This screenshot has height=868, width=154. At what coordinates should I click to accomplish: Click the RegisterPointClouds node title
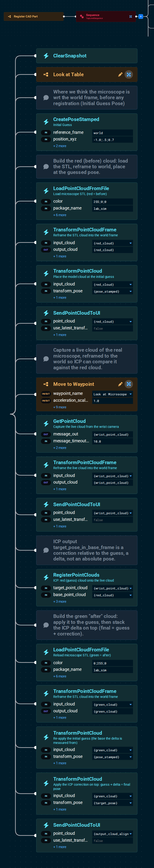point(76,575)
